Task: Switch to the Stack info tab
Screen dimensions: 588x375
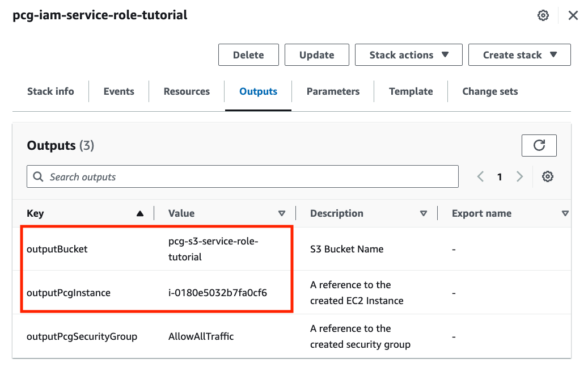Action: [x=50, y=91]
